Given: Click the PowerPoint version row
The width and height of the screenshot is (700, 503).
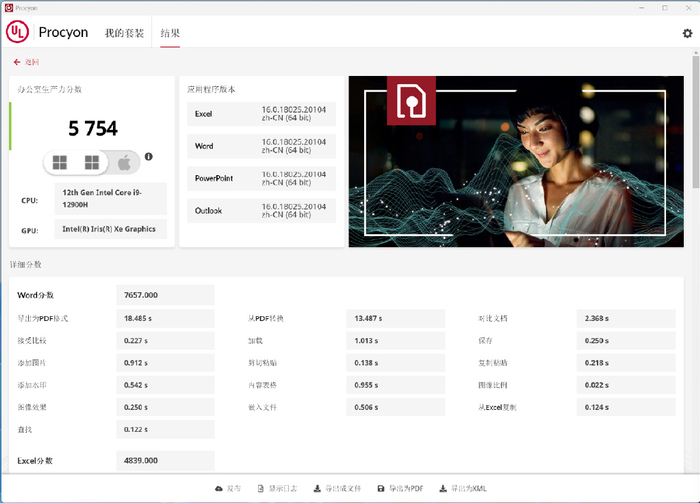Looking at the screenshot, I should coord(262,179).
